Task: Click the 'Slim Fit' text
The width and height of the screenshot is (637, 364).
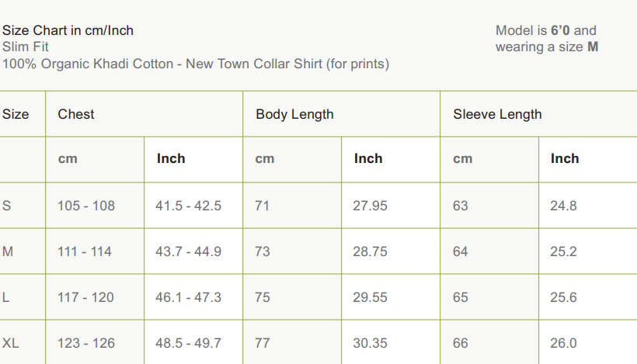Action: [x=26, y=47]
